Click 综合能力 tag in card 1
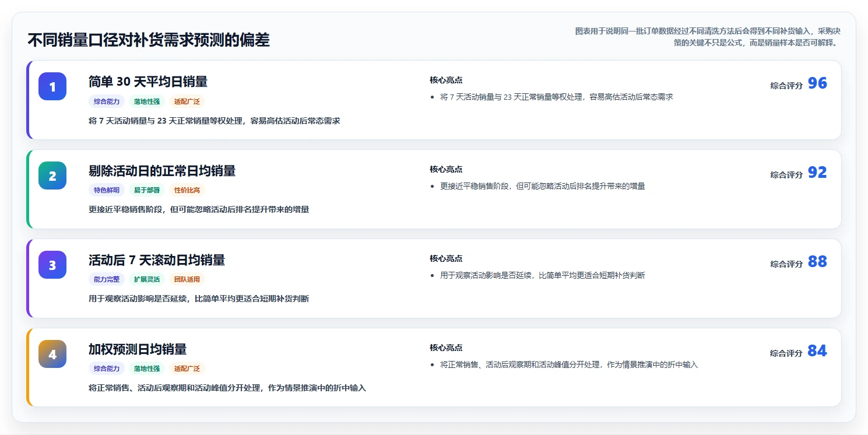868x435 pixels. (107, 101)
